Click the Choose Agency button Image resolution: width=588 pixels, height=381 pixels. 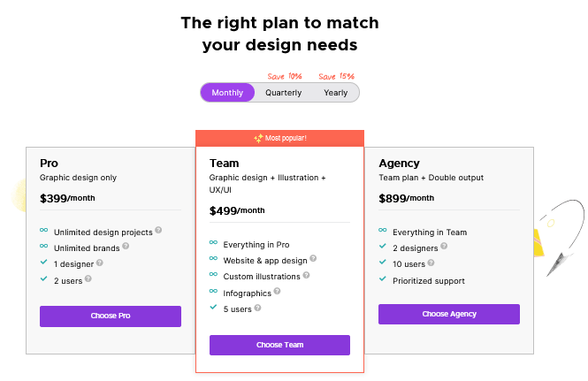tap(449, 314)
